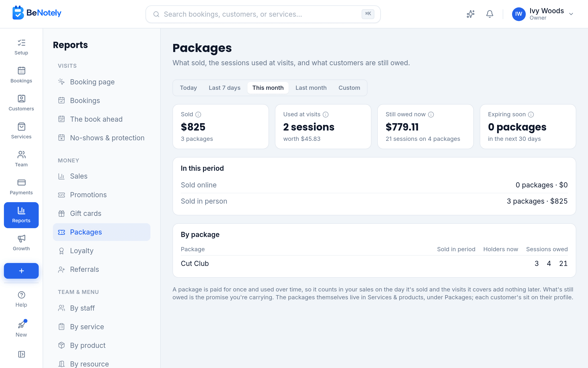Go to Bookings in the left rail
The height and width of the screenshot is (368, 588).
tap(21, 75)
